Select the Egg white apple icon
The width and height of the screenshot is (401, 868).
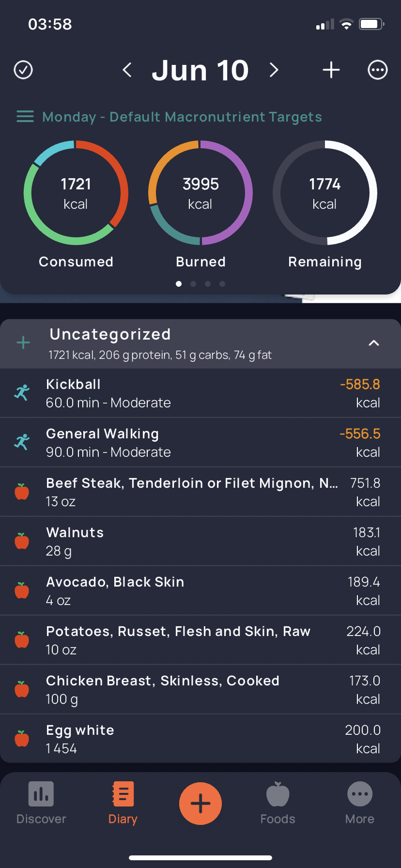point(22,739)
